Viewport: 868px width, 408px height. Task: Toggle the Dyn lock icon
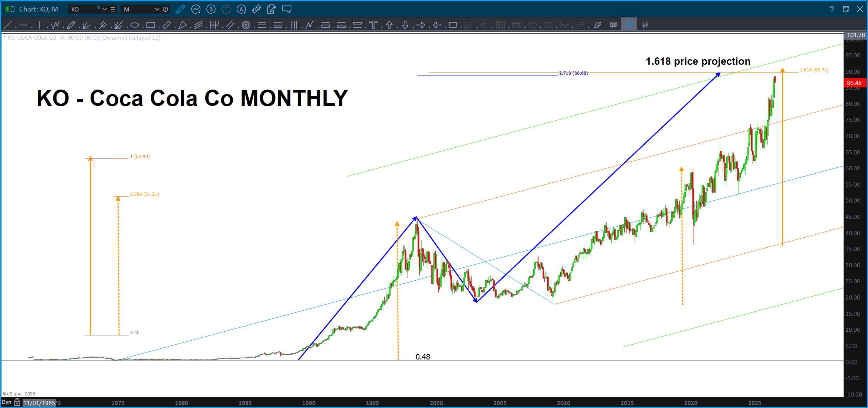[17, 402]
